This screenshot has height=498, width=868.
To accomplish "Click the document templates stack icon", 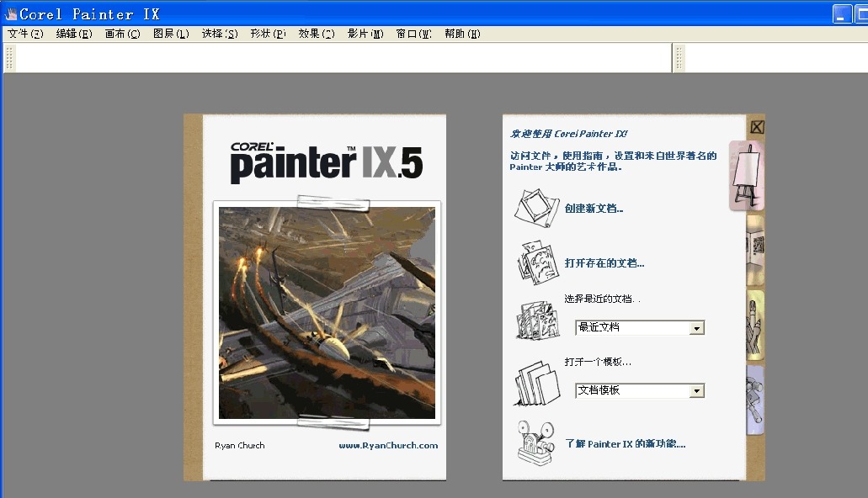I will [x=537, y=383].
